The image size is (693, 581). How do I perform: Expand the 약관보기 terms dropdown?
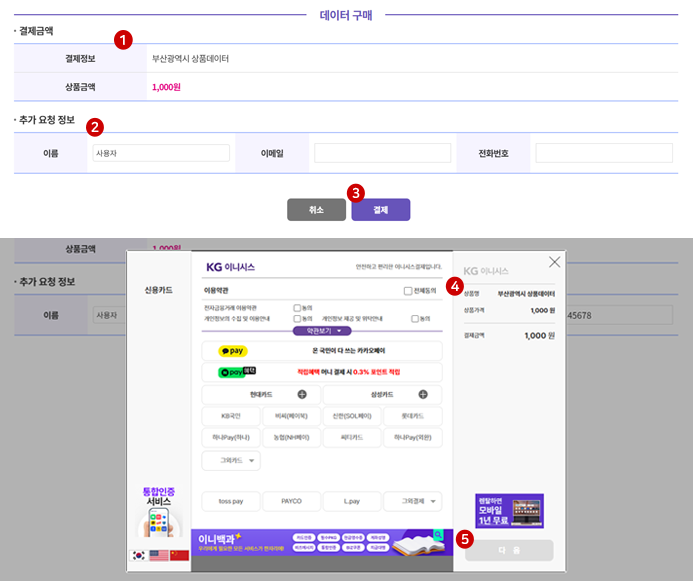[x=322, y=331]
